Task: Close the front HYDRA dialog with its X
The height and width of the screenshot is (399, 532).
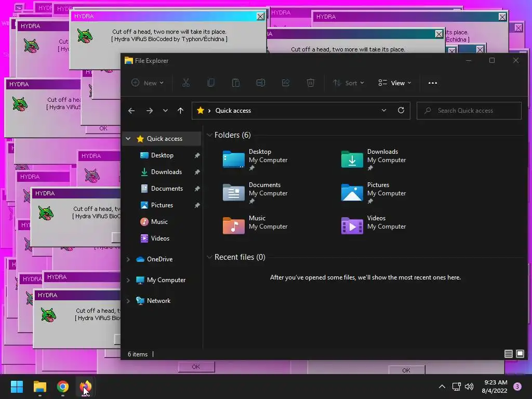Action: (260, 16)
